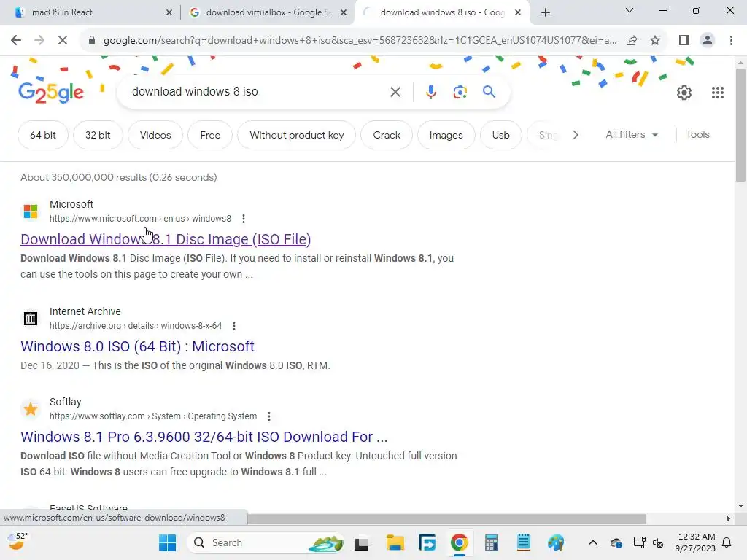Viewport: 747px width, 560px height.
Task: Start voice search with the microphone
Action: coord(430,92)
